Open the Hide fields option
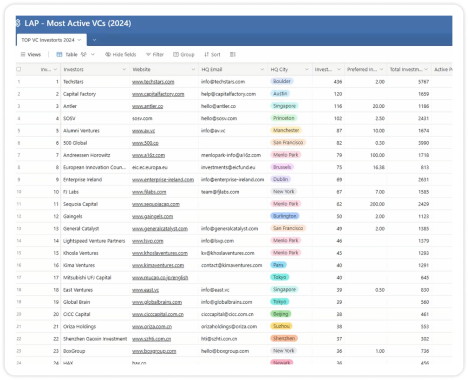The width and height of the screenshot is (468, 380). (x=121, y=54)
